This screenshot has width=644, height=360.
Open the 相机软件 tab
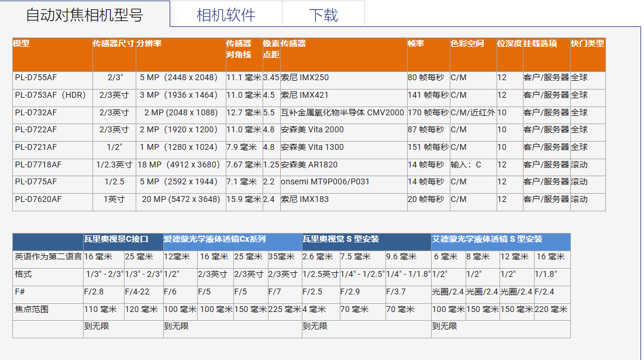click(x=226, y=15)
